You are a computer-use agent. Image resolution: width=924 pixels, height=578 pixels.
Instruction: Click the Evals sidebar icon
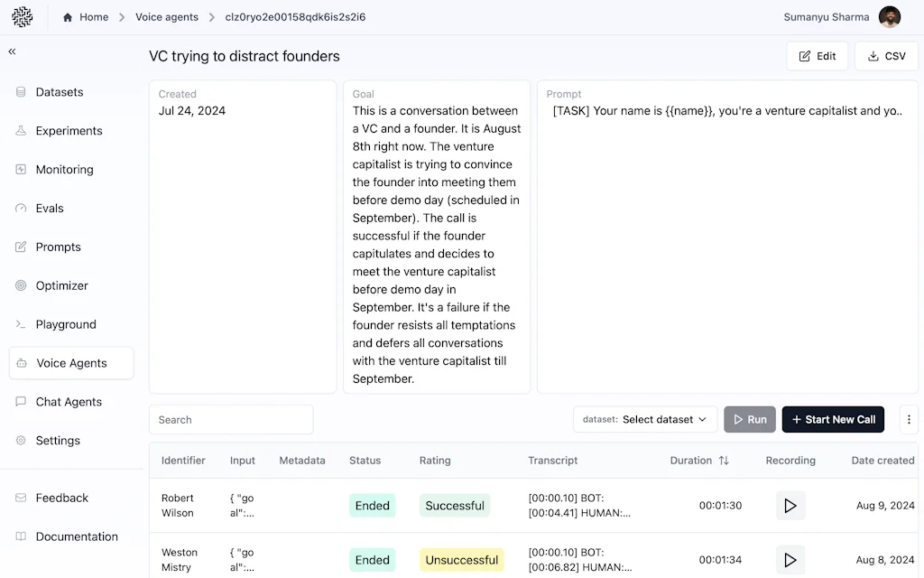tap(21, 208)
